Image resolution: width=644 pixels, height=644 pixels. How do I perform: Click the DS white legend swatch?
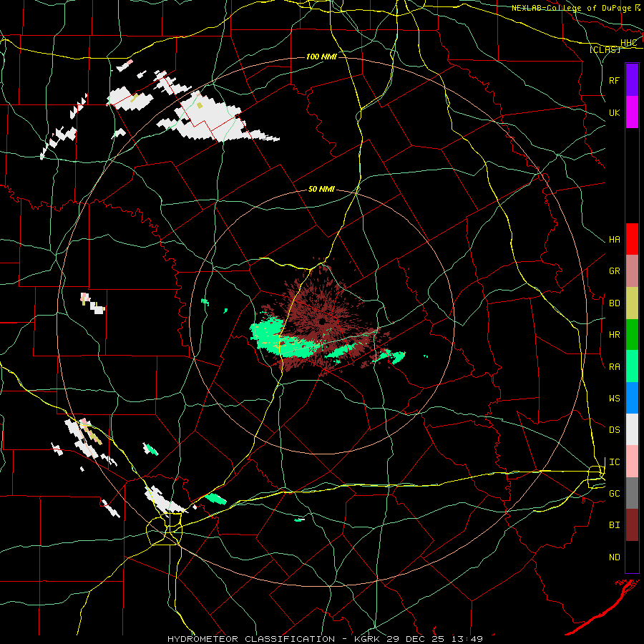click(x=632, y=429)
